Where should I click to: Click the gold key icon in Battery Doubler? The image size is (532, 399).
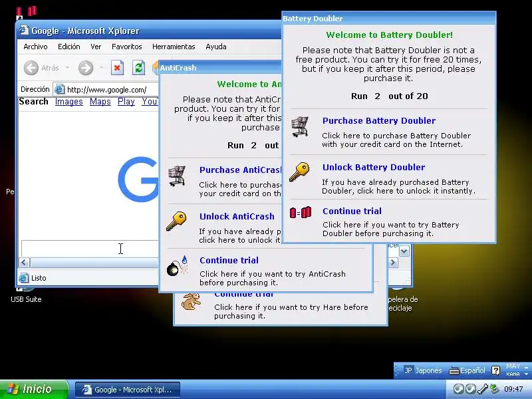click(x=299, y=172)
